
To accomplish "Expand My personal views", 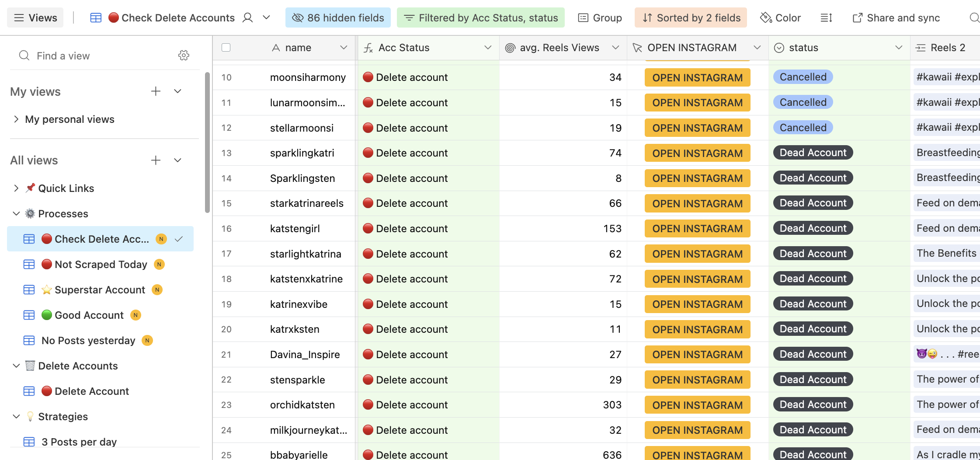I will coord(16,119).
